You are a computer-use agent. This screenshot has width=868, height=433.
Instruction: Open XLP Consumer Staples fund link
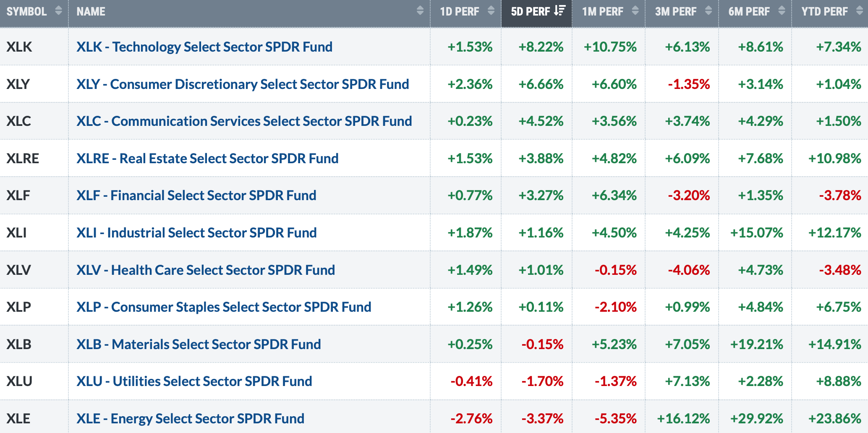click(224, 307)
